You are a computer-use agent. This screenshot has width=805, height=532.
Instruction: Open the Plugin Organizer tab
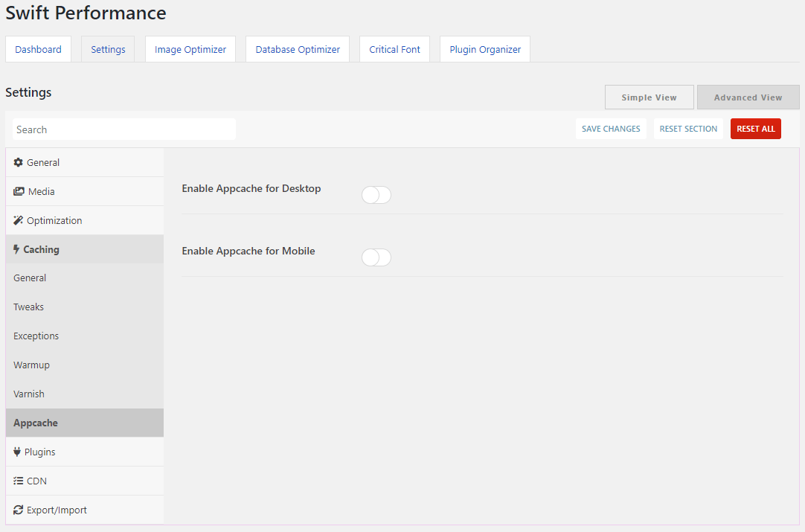(485, 49)
